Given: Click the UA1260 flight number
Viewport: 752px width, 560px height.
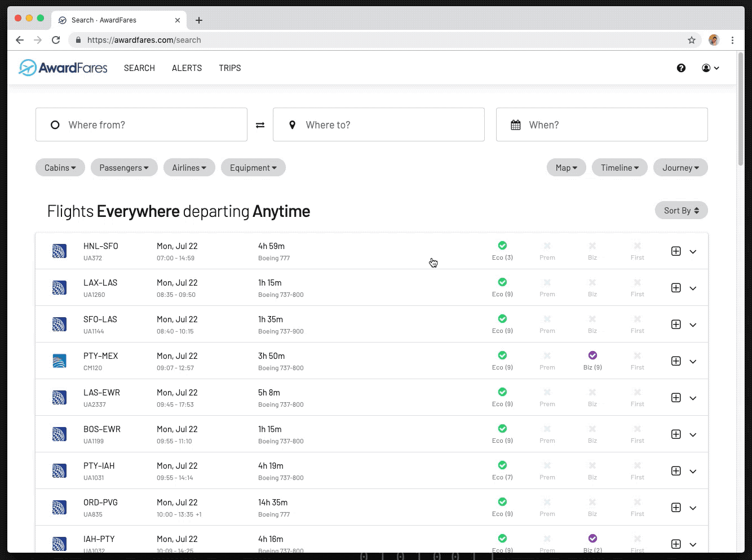Looking at the screenshot, I should pyautogui.click(x=94, y=295).
